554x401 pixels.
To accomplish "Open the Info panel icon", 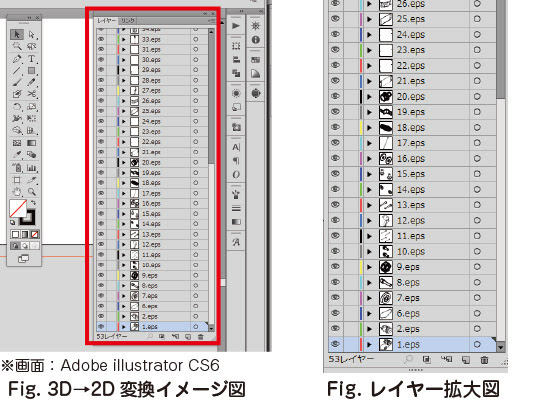I will (x=255, y=40).
